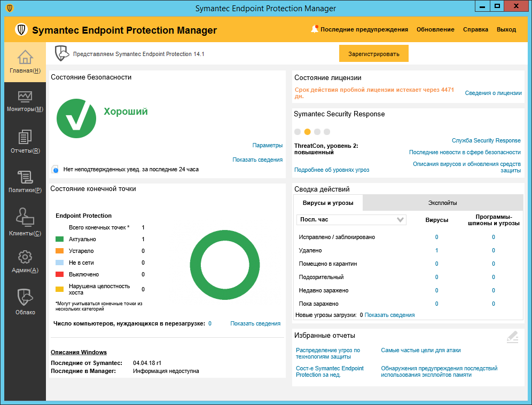Open Распределение угроз по технологиям защиты report

click(328, 353)
